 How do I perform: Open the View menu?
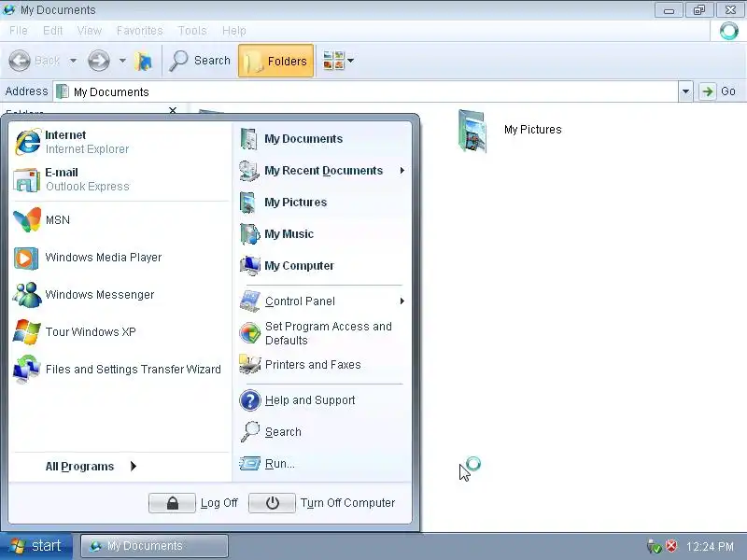point(90,31)
